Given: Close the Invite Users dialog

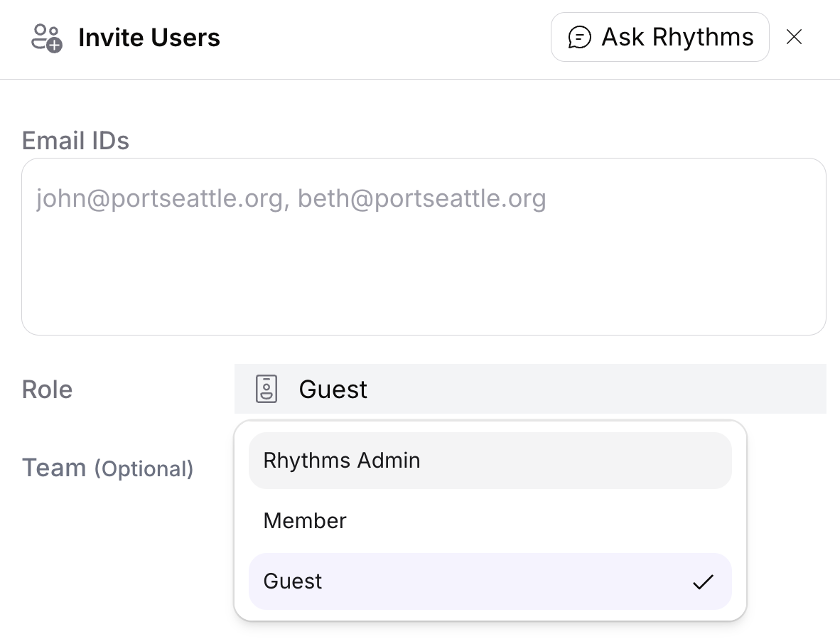Looking at the screenshot, I should pos(794,37).
